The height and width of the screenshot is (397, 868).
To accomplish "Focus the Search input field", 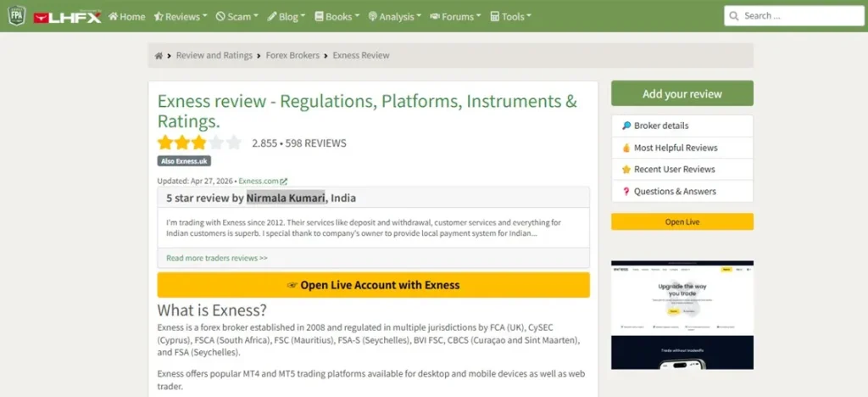I will coord(793,15).
